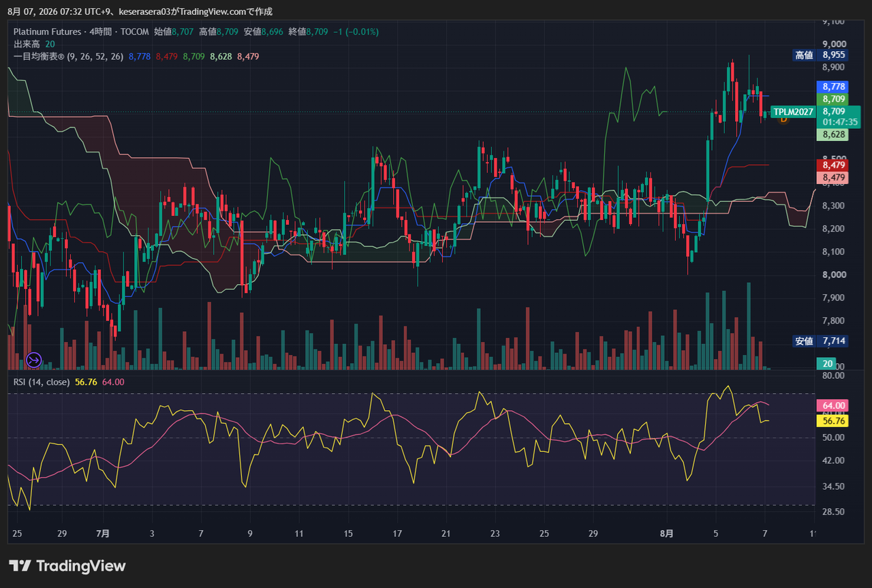872x588 pixels.
Task: Click the date 23 on the time axis
Action: click(x=495, y=533)
